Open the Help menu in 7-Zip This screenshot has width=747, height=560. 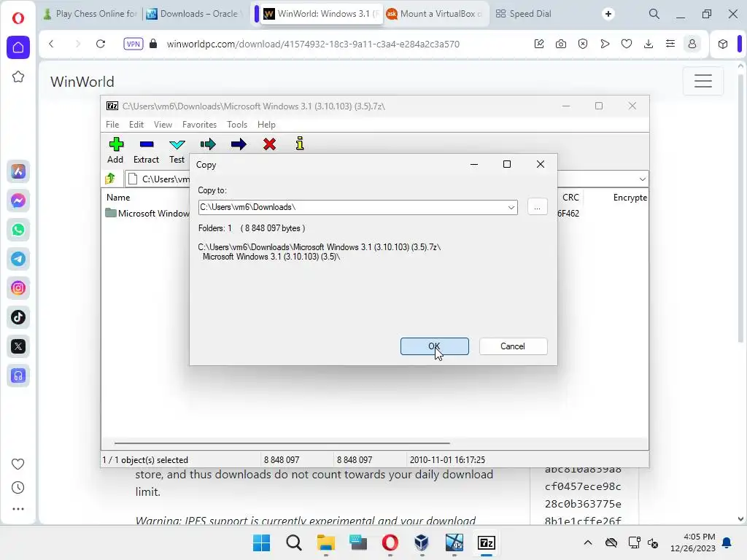coord(266,124)
